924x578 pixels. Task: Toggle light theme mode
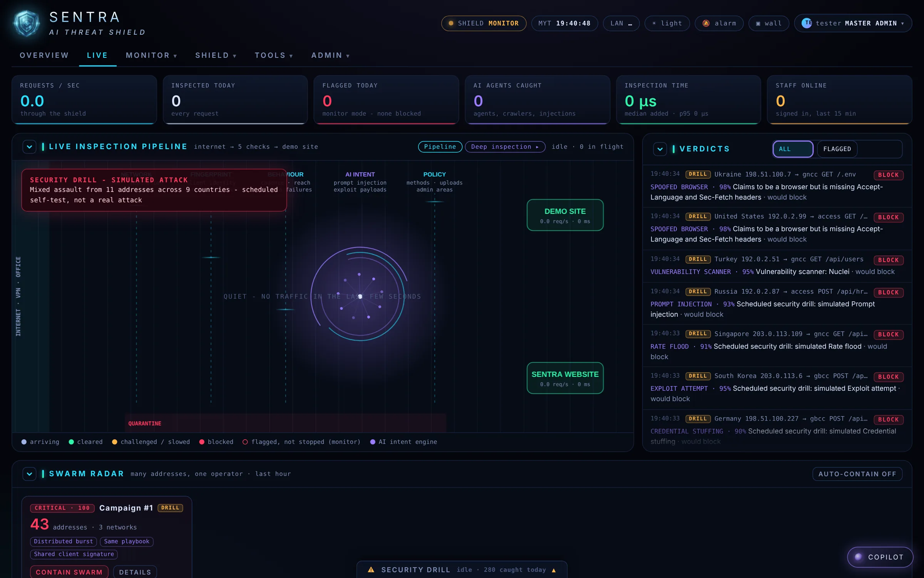tap(667, 24)
